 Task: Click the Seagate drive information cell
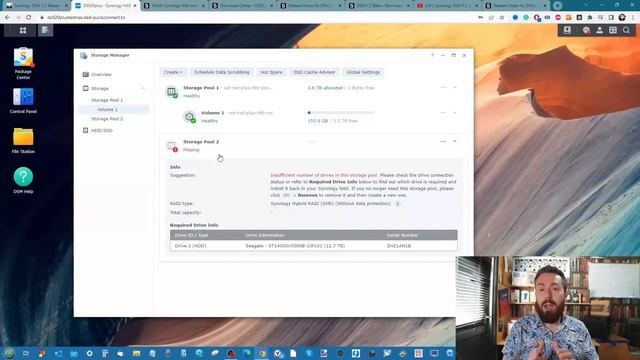click(x=295, y=246)
